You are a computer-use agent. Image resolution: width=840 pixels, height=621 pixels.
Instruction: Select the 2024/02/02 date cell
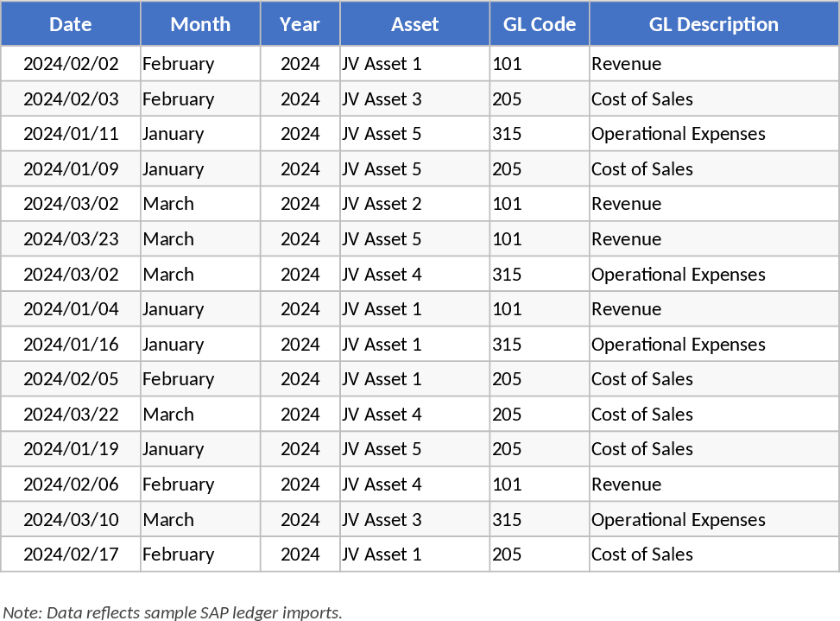[70, 63]
